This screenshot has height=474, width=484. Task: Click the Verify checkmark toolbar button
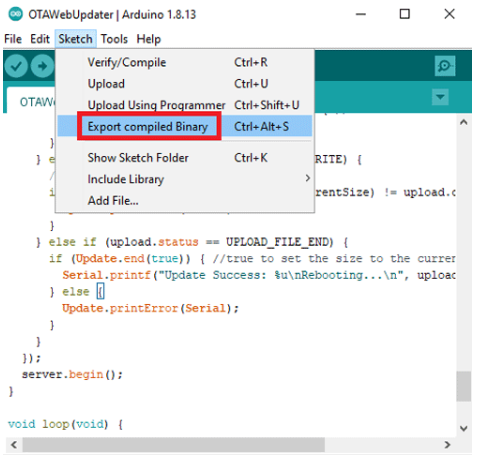pos(16,66)
